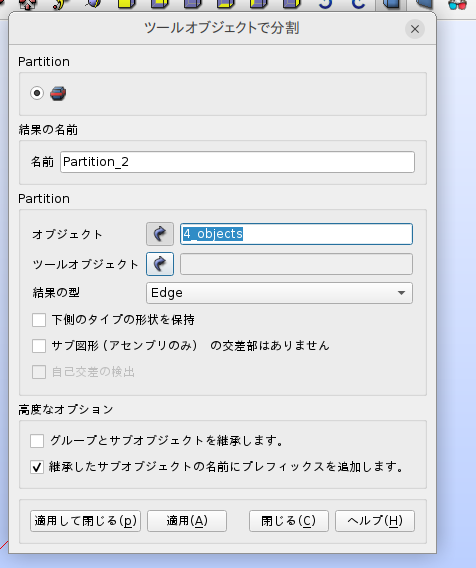This screenshot has height=568, width=476.
Task: Toggle the サブ図形 (アセンブリのみ) の交差部はありません checkbox
Action: [x=39, y=346]
